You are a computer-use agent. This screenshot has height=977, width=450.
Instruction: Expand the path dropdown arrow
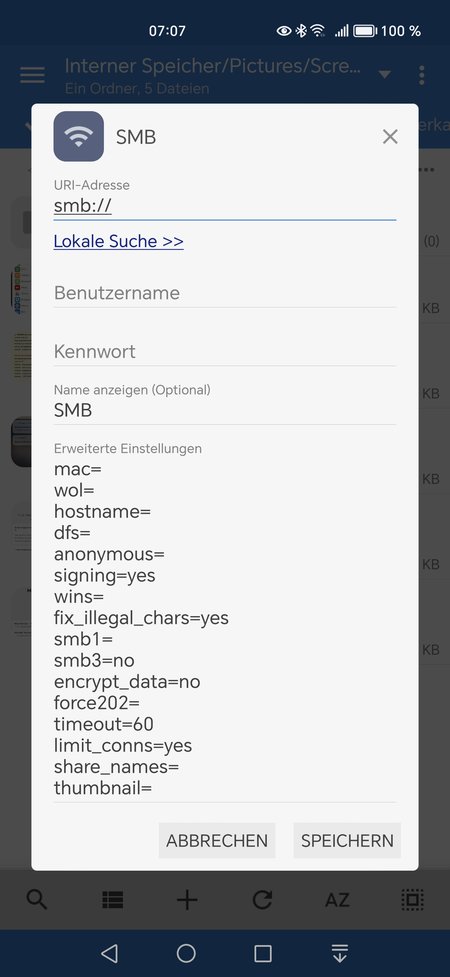tap(385, 75)
